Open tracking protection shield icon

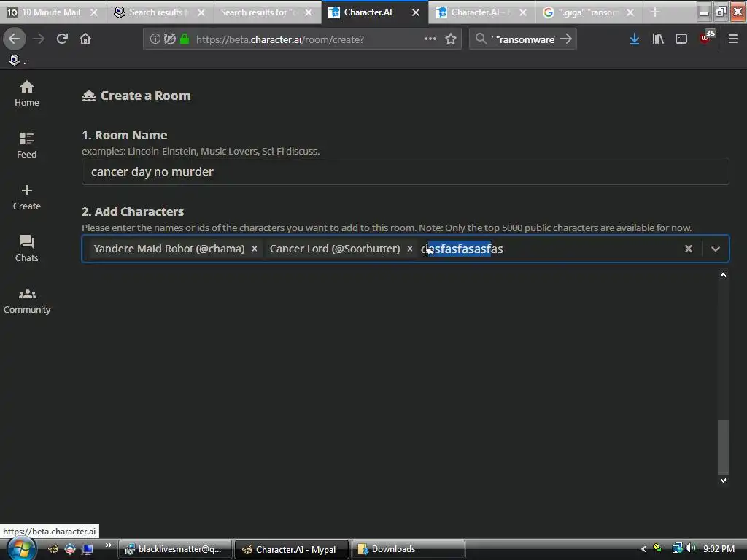click(169, 39)
